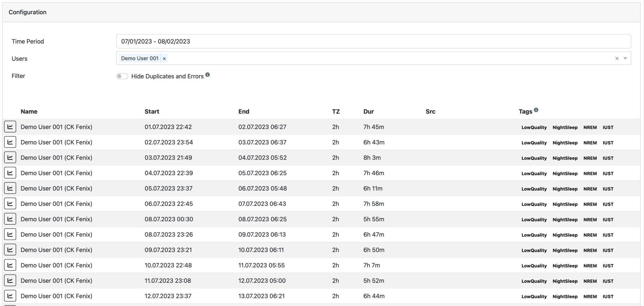Open chart for session starting 05.07.2023 23:37
644x306 pixels.
(10, 188)
